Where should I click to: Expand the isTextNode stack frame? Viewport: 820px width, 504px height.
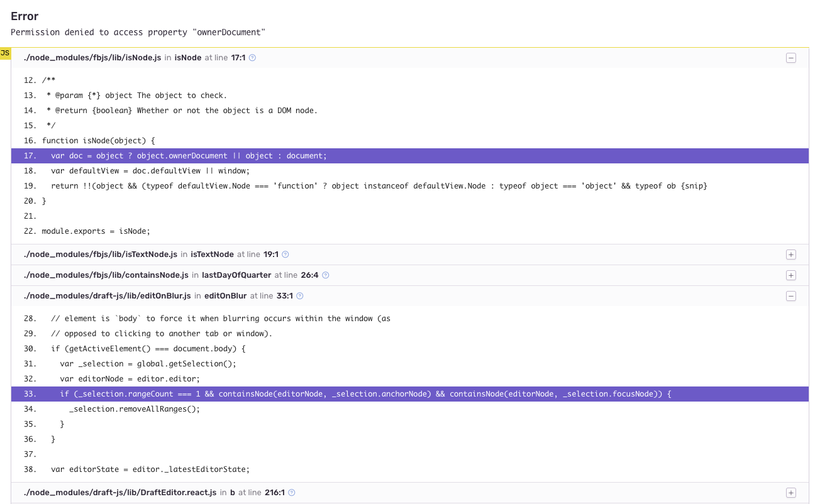(791, 255)
